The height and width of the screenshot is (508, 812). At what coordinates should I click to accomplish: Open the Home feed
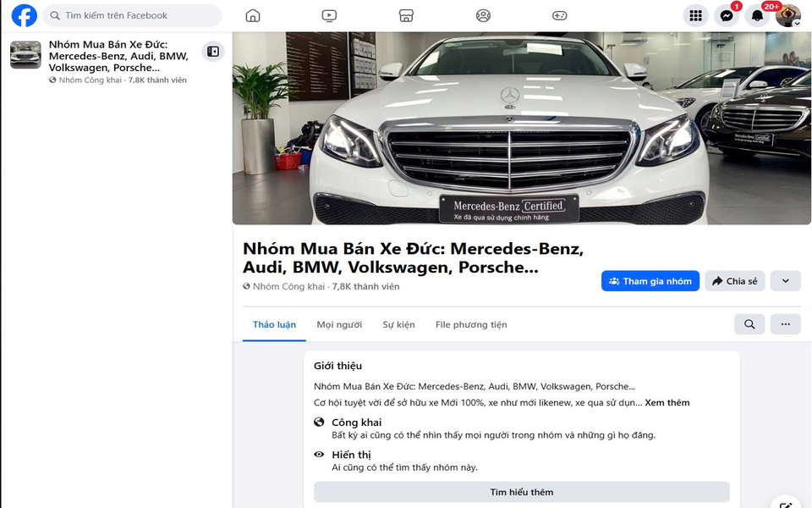252,15
